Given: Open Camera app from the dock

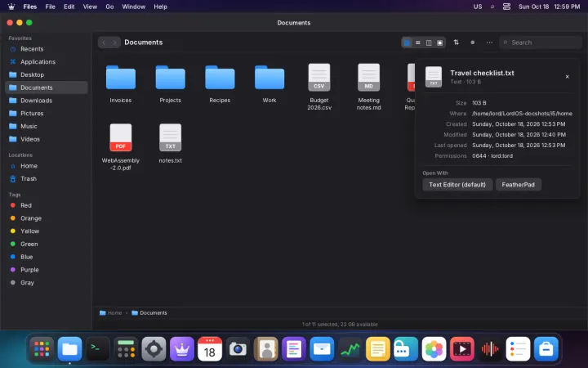Looking at the screenshot, I should tap(238, 349).
